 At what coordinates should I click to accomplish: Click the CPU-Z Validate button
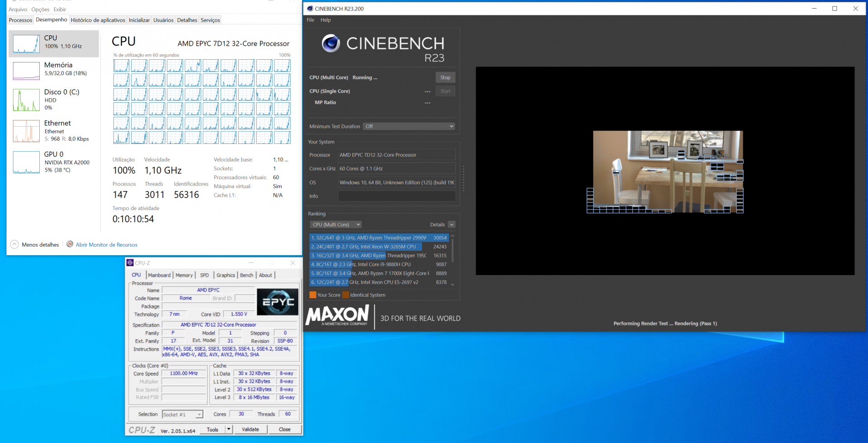(250, 429)
